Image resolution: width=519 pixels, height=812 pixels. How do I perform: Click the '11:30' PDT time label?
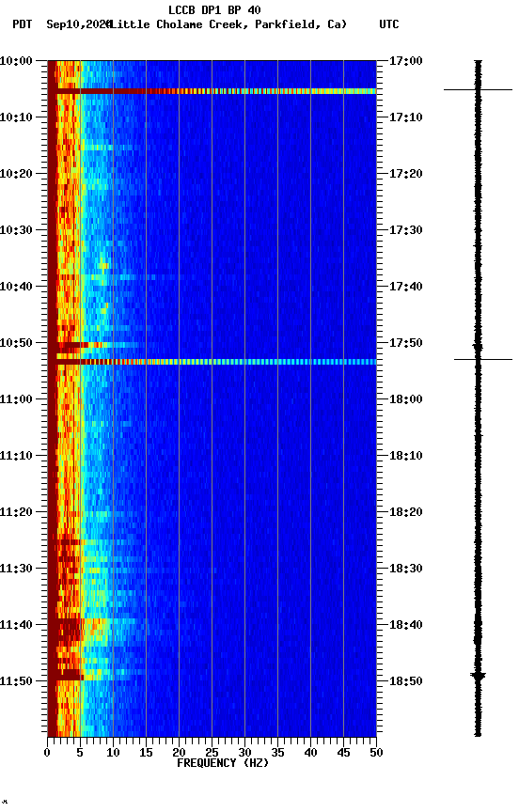16,569
